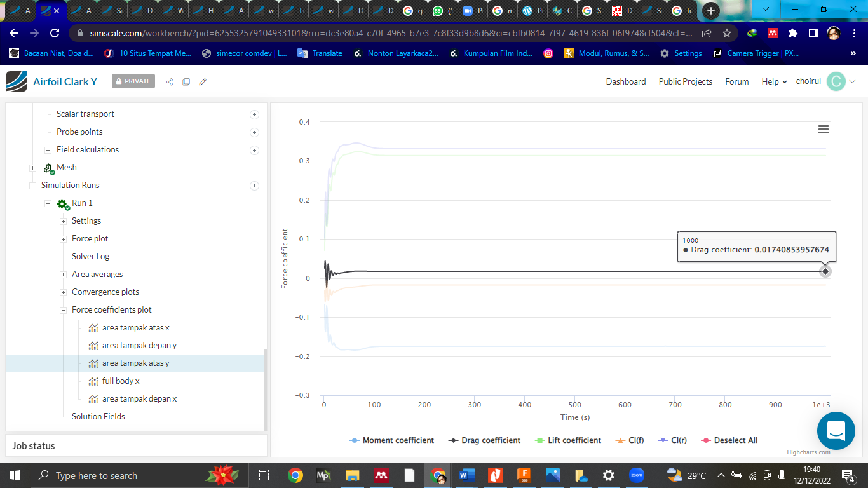This screenshot has height=488, width=868.
Task: Select the 'area tampak depan y' plot item
Action: (x=138, y=345)
